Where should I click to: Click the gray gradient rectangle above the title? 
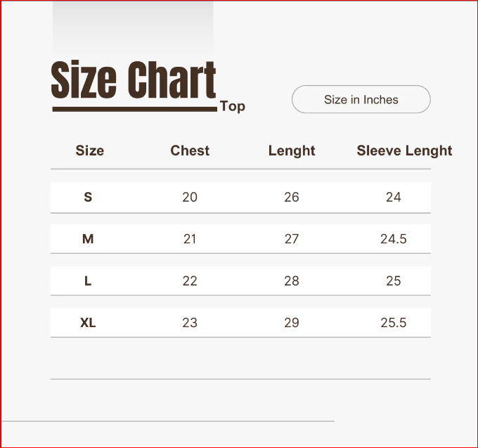133,28
